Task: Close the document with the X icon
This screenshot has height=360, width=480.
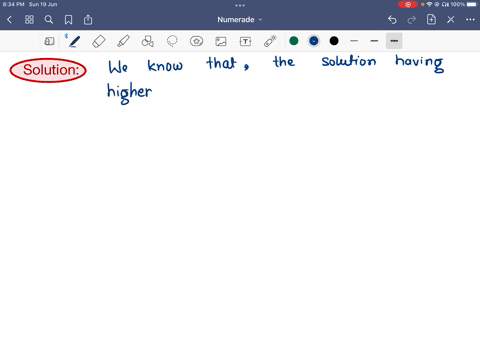Action: 451,20
